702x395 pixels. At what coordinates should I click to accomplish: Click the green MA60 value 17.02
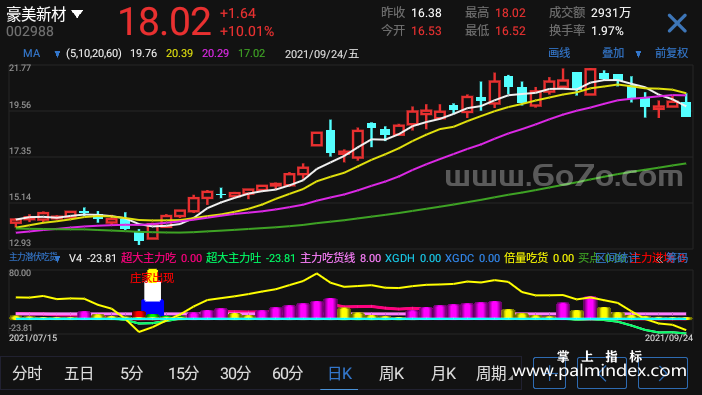click(252, 54)
